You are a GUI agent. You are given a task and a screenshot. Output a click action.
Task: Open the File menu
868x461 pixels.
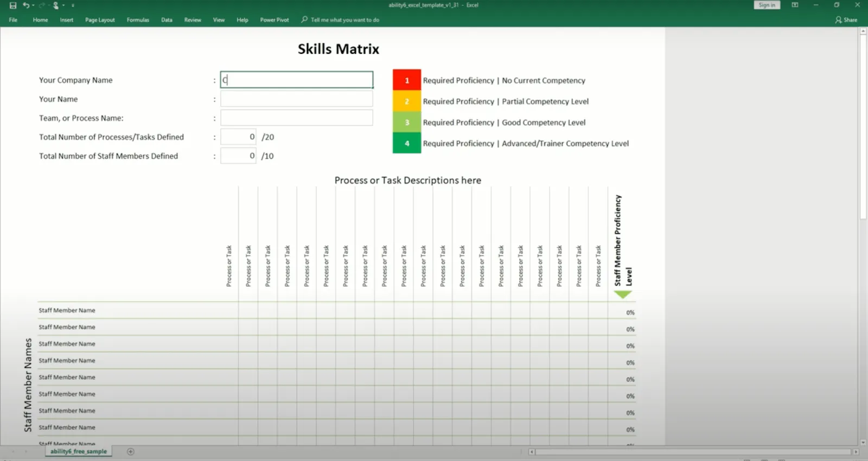(x=13, y=20)
